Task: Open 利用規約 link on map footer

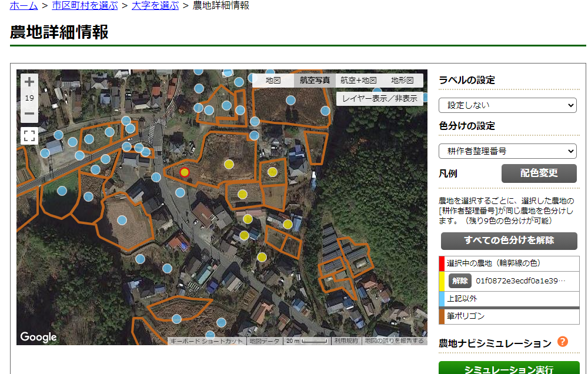Action: click(346, 341)
